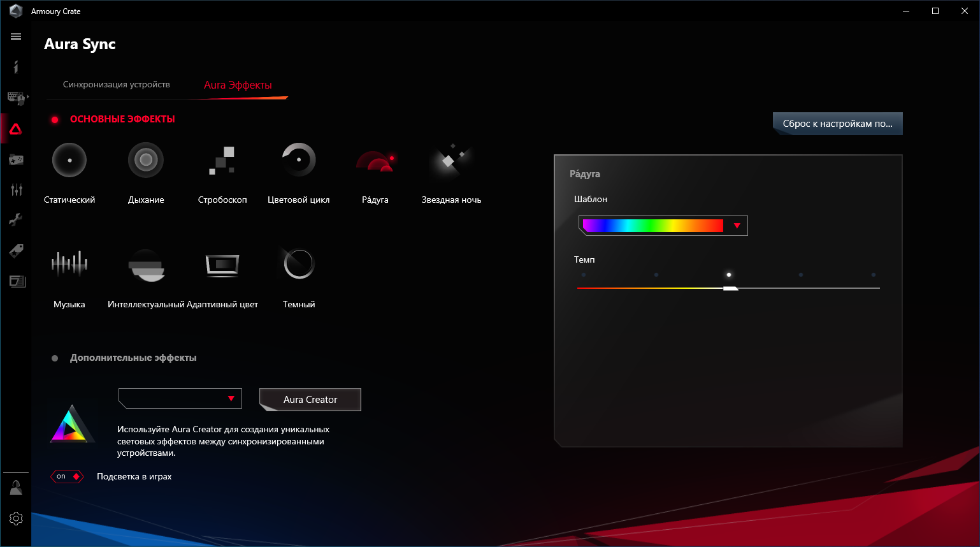Set Темп to the slowest leftmost dot
This screenshot has height=547, width=980.
[x=584, y=275]
